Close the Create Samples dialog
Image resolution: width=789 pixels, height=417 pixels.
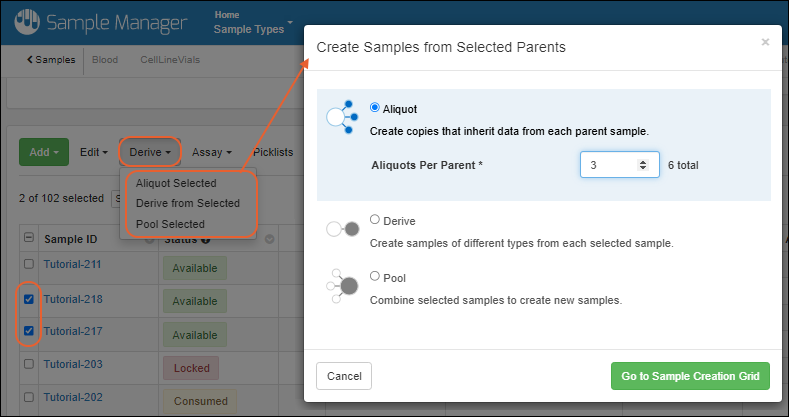[765, 42]
